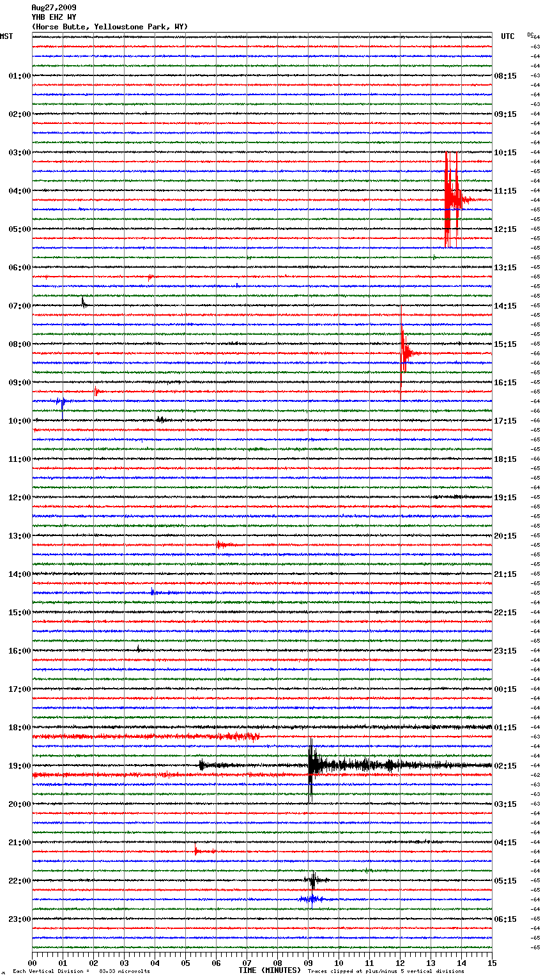Image resolution: width=543 pixels, height=980 pixels.
Task: Click the noisy red trace just below 18:00
Action: tap(146, 737)
